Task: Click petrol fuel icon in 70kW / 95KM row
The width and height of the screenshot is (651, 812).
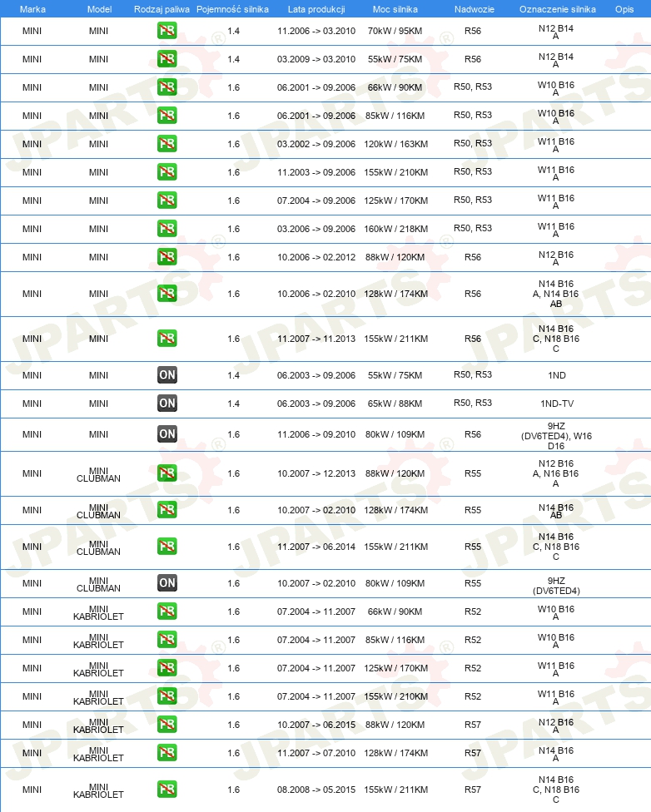Action: click(166, 31)
